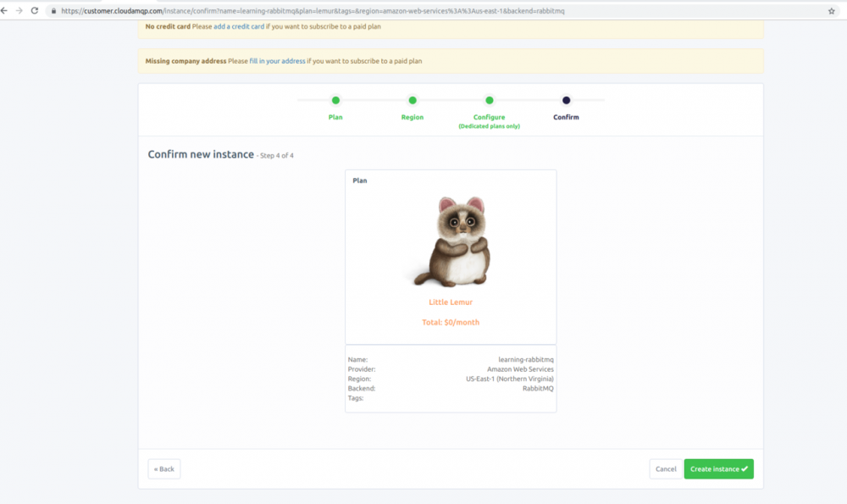The image size is (847, 504).
Task: Switch to the Region wizard step
Action: (412, 117)
